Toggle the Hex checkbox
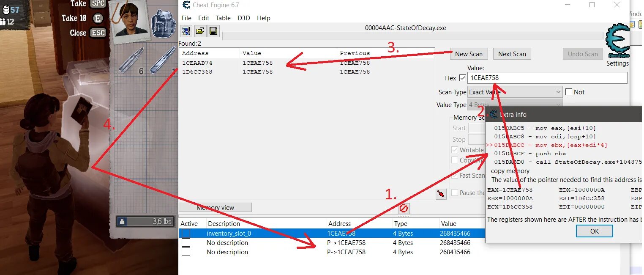The width and height of the screenshot is (644, 275). [x=462, y=78]
